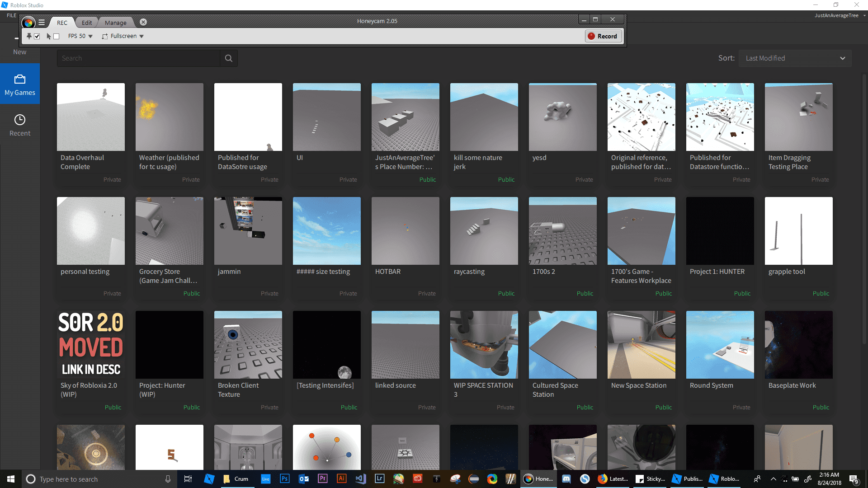Open Illustrator from the taskbar
The height and width of the screenshot is (488, 868).
pos(341,479)
